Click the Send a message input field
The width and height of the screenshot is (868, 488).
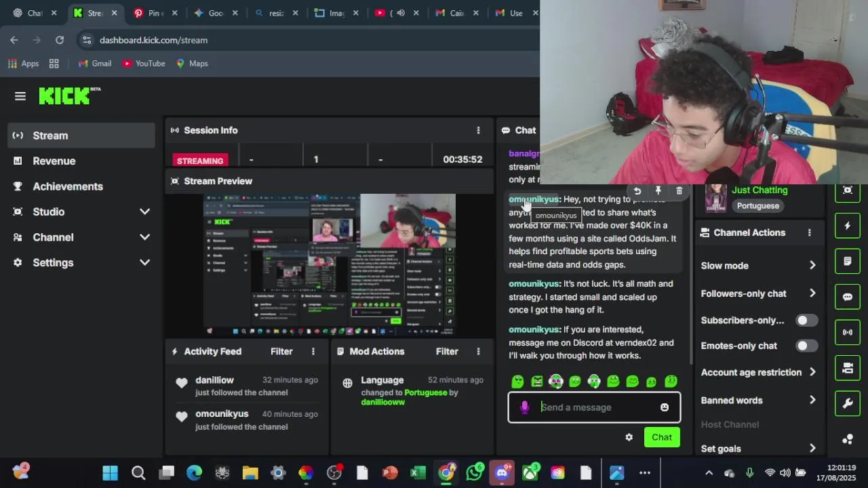click(594, 407)
